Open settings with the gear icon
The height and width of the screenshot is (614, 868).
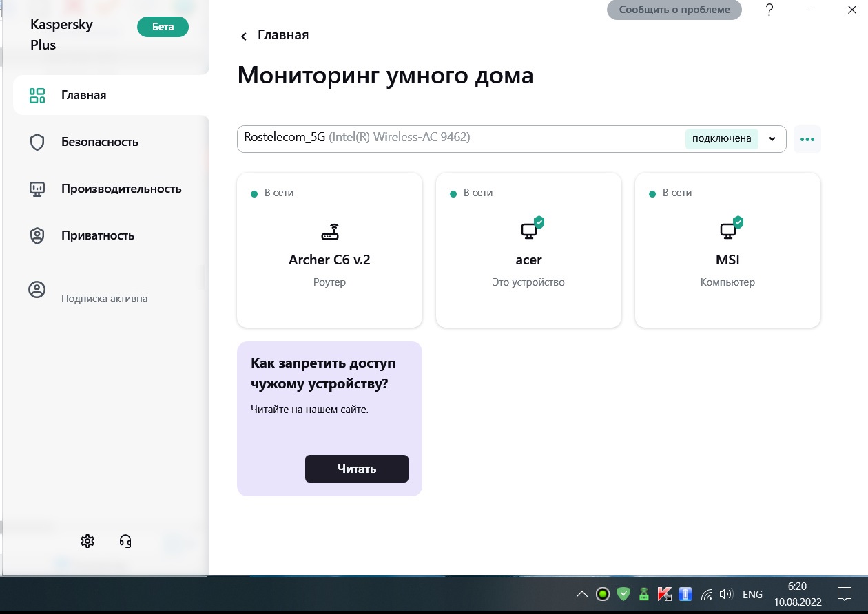coord(87,541)
